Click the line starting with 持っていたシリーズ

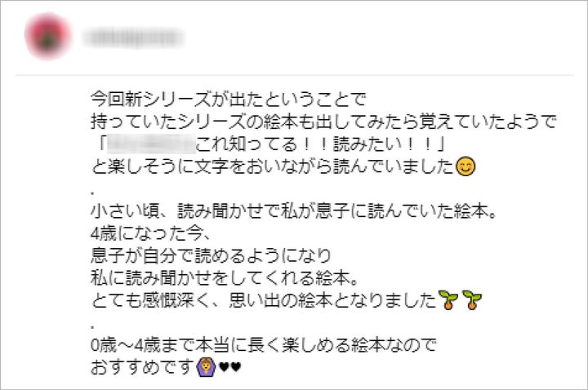click(x=323, y=122)
